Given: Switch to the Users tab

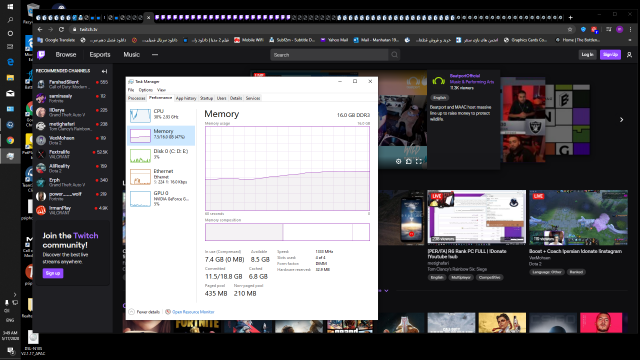Looking at the screenshot, I should pyautogui.click(x=221, y=98).
